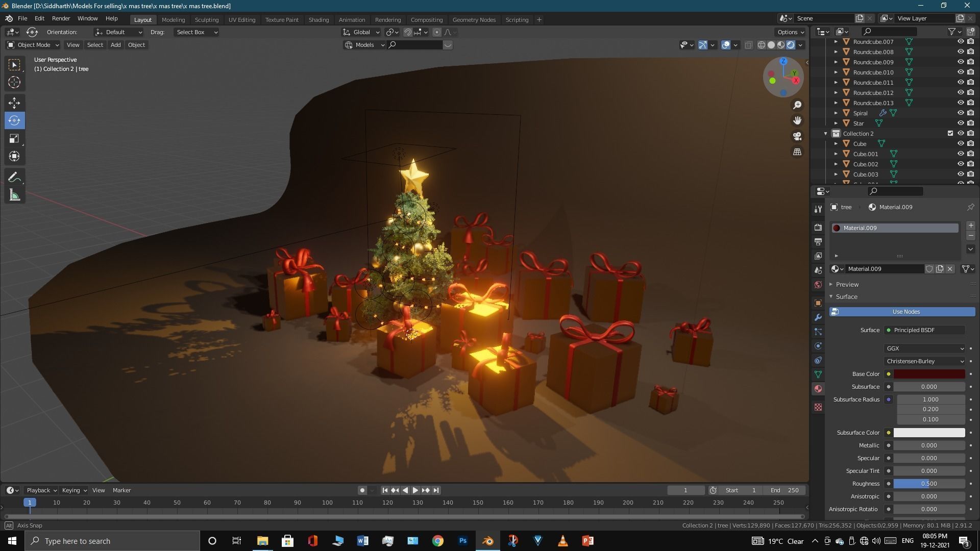Open Object Mode dropdown
The width and height of the screenshot is (980, 551).
coord(33,45)
